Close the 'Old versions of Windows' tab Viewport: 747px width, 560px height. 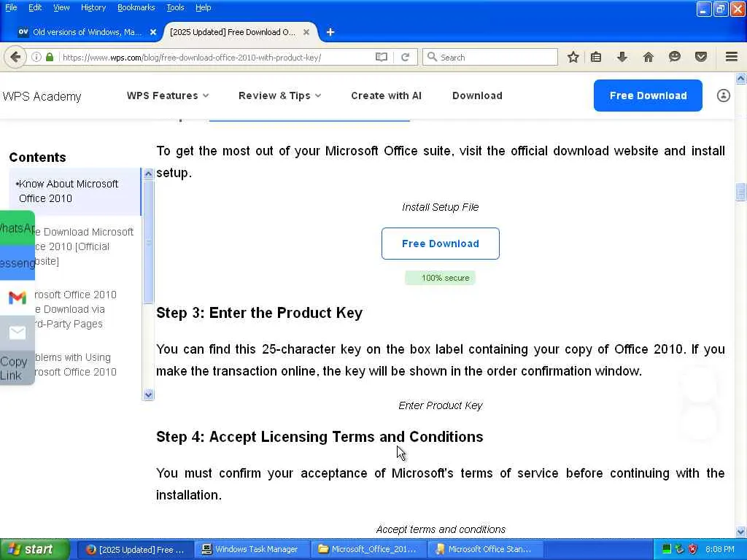click(x=153, y=32)
